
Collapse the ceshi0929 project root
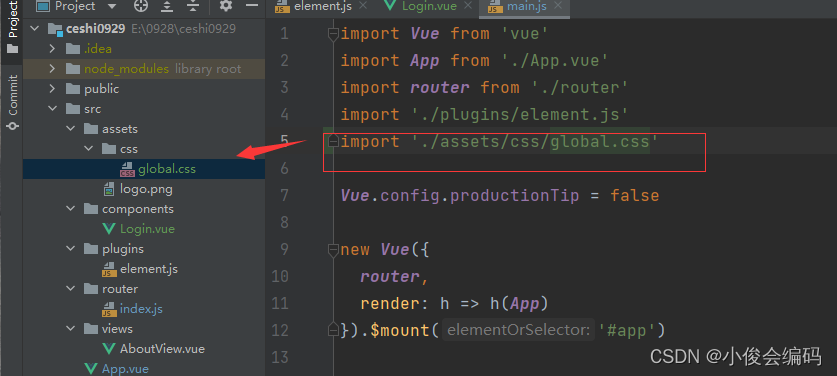pyautogui.click(x=35, y=29)
